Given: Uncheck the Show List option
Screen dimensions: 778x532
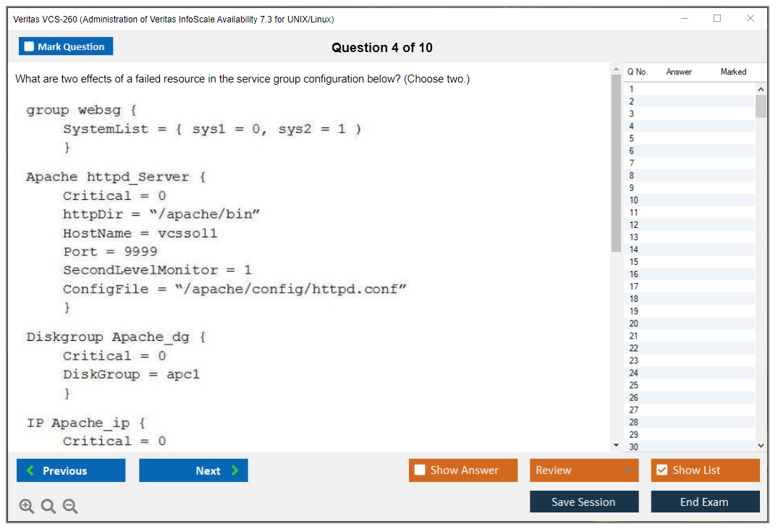Looking at the screenshot, I should tap(661, 470).
